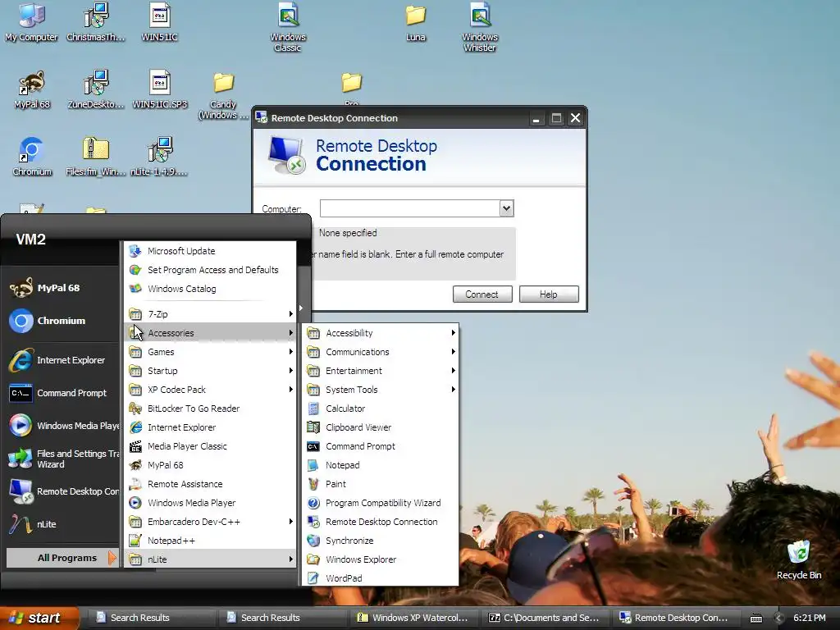Open Notepad++ from programs list
The image size is (840, 630).
(211, 541)
